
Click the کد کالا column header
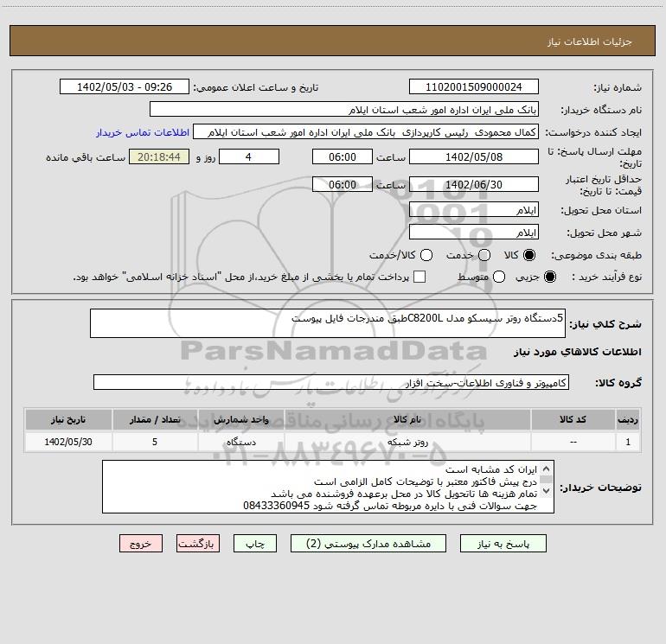tap(573, 419)
